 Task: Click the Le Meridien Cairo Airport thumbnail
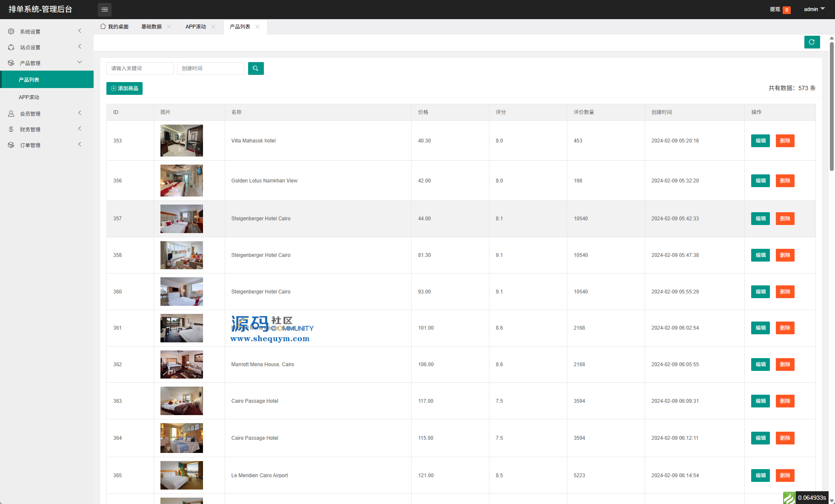(x=182, y=475)
